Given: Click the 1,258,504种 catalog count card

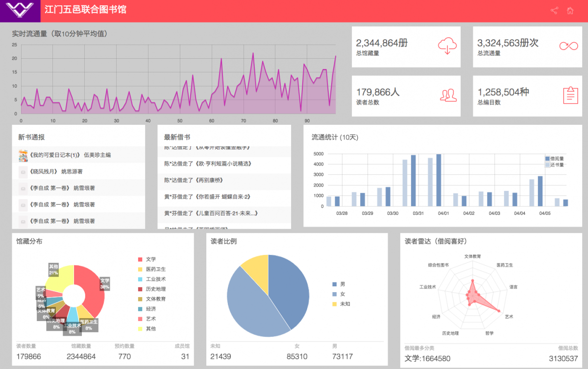Looking at the screenshot, I should tap(527, 96).
